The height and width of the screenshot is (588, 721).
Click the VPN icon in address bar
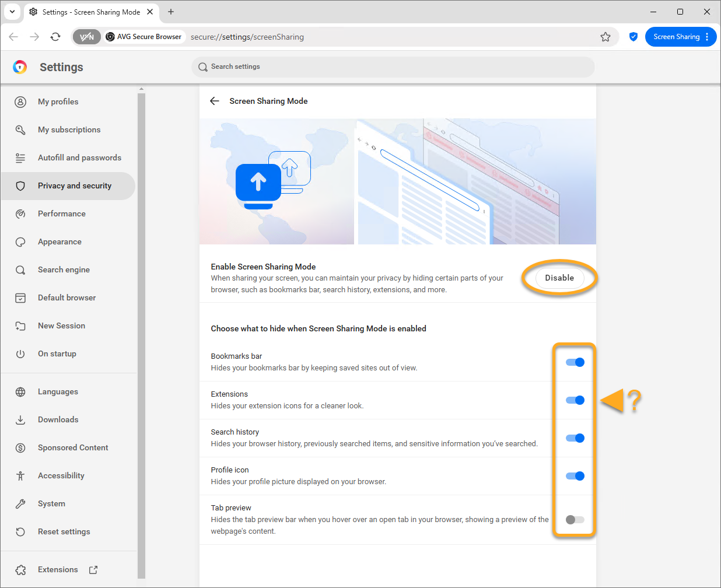[x=86, y=37]
